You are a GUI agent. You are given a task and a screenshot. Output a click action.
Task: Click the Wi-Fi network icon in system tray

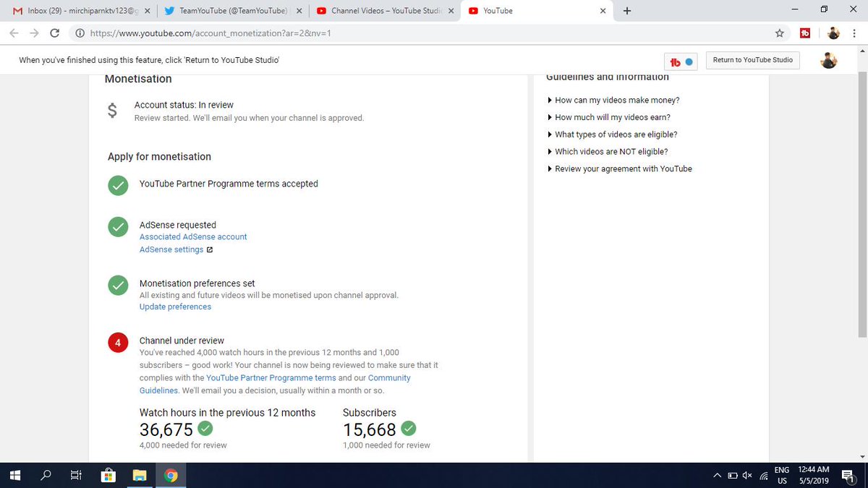tap(763, 476)
